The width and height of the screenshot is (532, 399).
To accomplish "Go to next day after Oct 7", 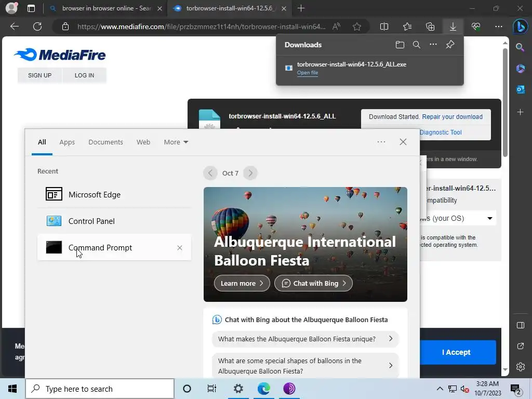I will tap(250, 173).
